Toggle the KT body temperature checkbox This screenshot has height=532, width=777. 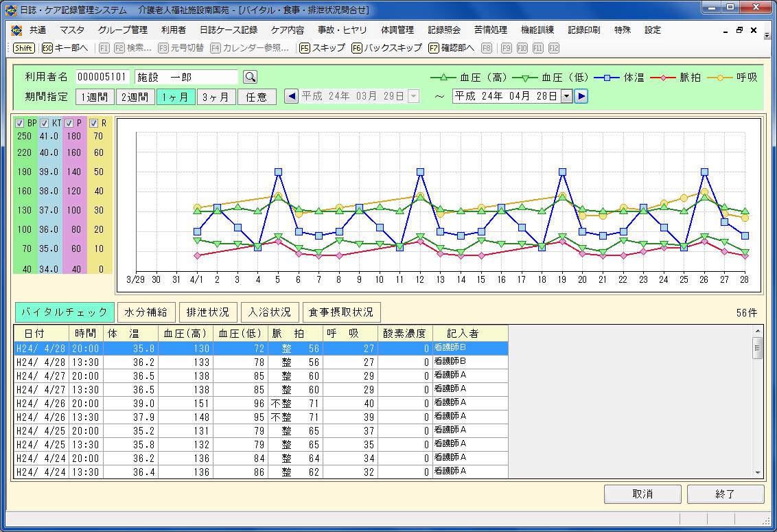click(45, 124)
